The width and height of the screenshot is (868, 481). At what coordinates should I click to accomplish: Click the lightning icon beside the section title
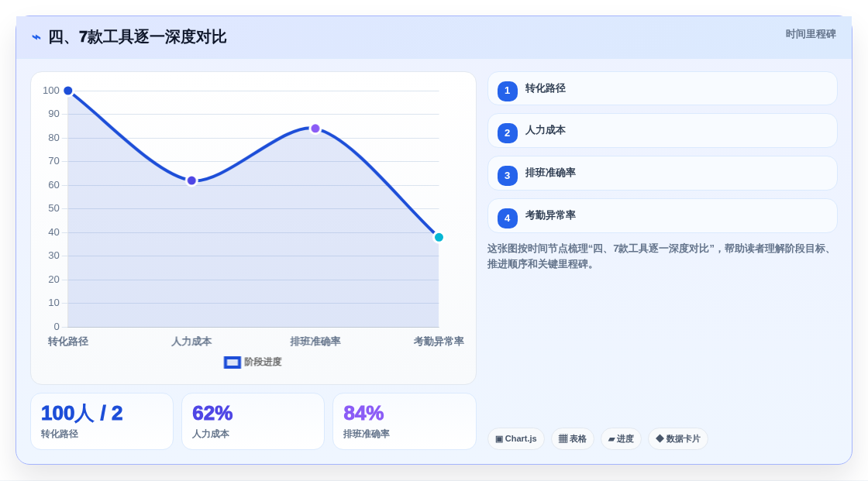[x=36, y=37]
